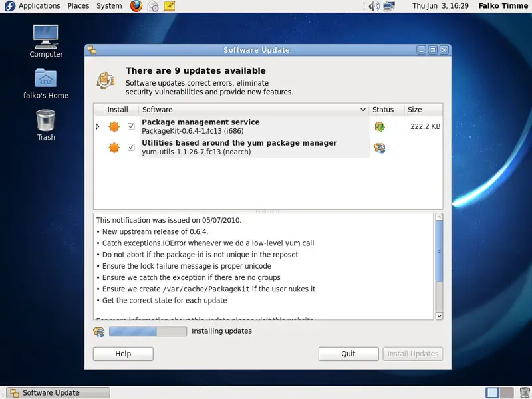Click the details pane scrollbar thumb

439,251
